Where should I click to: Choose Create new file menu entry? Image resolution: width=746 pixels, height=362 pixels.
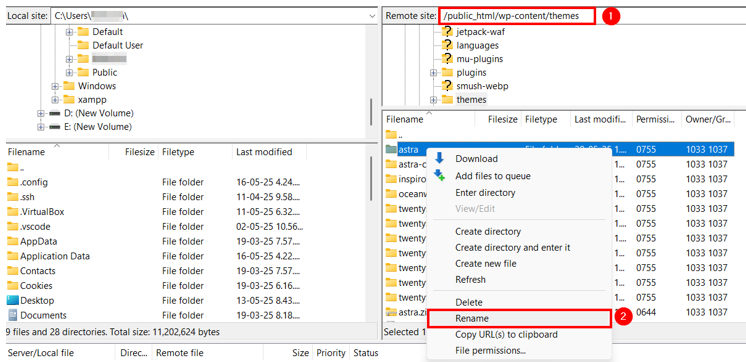[485, 264]
